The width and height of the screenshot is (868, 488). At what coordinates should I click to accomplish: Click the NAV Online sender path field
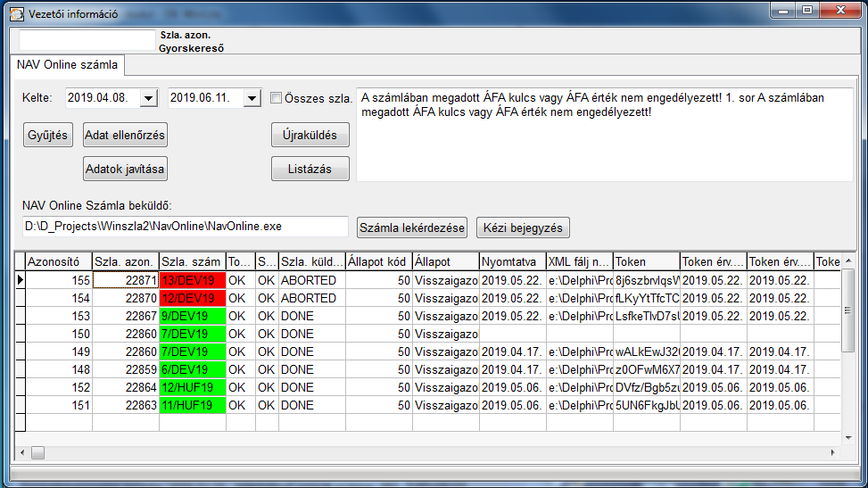[185, 227]
